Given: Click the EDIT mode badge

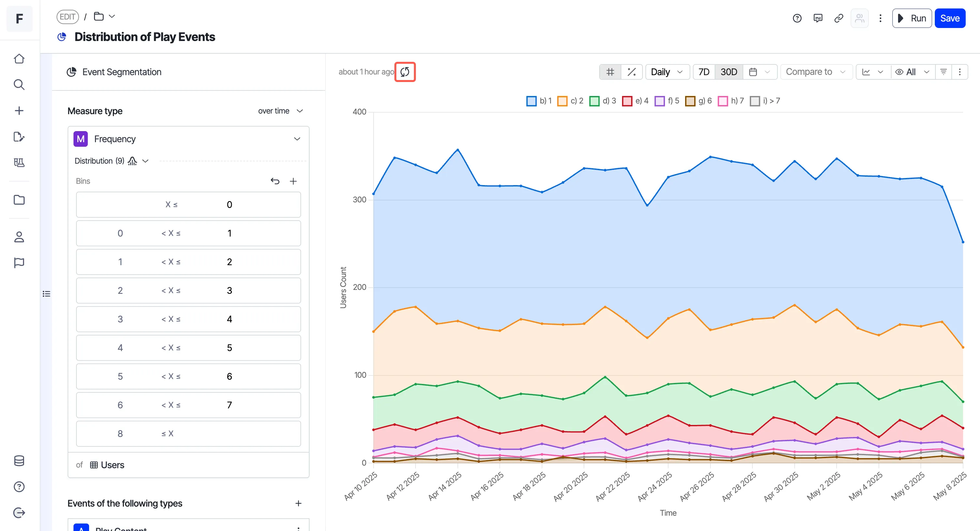Looking at the screenshot, I should click(x=67, y=17).
